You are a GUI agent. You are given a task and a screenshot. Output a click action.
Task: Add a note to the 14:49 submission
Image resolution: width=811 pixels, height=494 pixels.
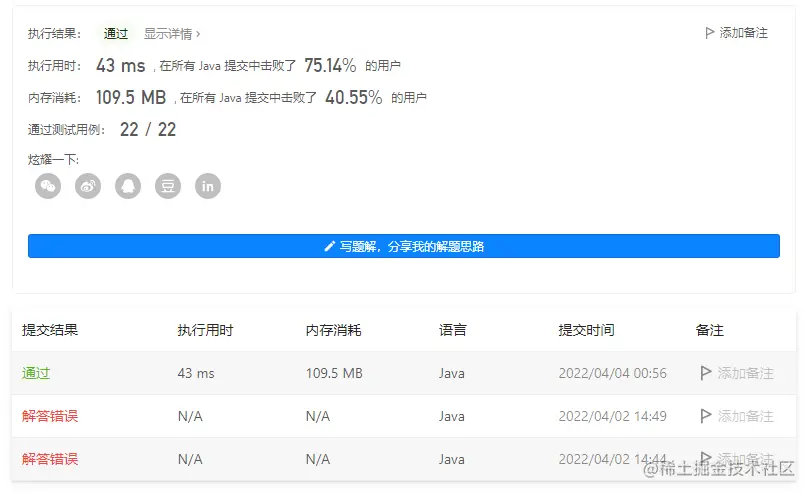point(737,416)
